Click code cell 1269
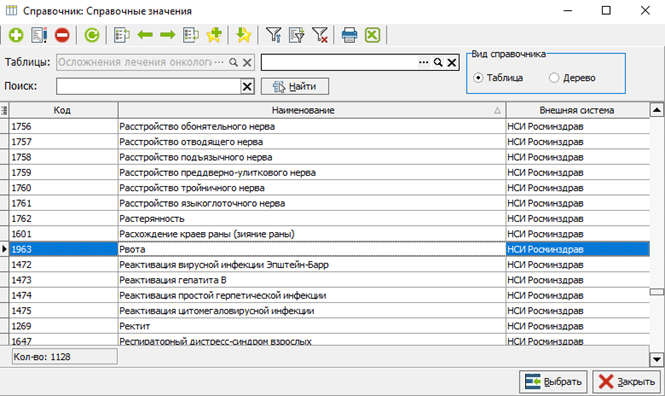Screen dimensions: 665x396 click(63, 326)
